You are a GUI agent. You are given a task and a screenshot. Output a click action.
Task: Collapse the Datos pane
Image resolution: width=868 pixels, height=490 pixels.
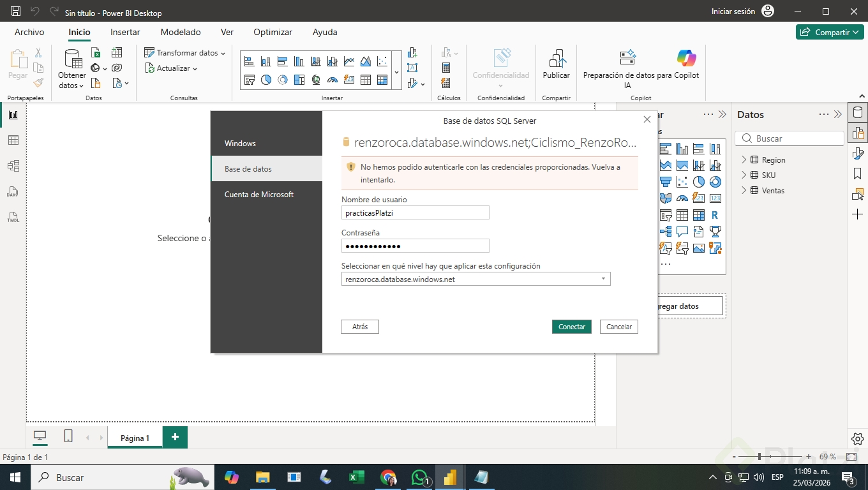click(837, 115)
